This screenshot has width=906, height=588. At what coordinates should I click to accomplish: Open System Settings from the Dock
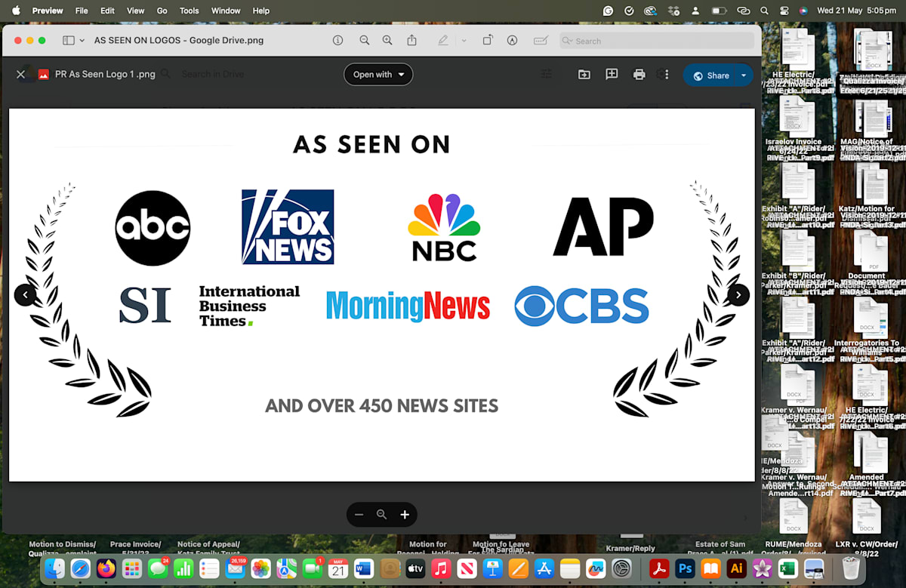621,568
